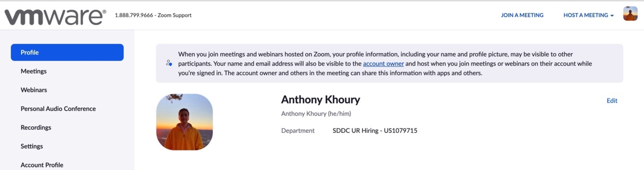This screenshot has width=644, height=170.
Task: Select Profile in the sidebar
Action: coord(67,52)
